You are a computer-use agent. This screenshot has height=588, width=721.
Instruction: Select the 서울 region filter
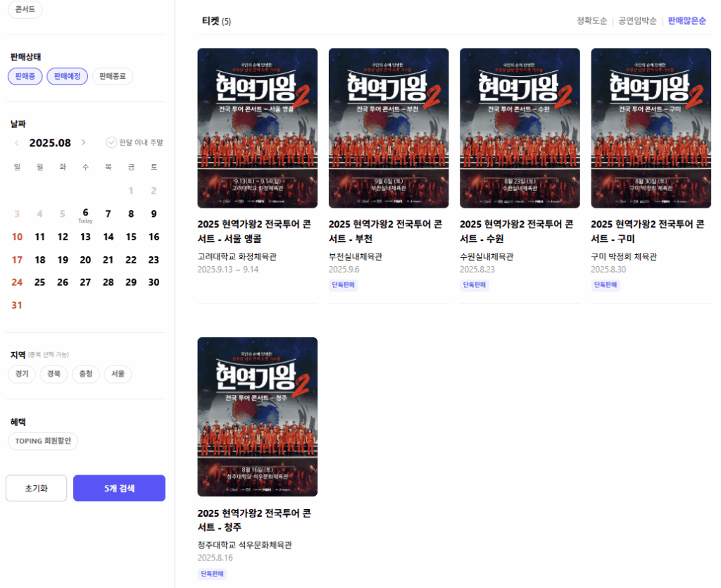click(118, 375)
